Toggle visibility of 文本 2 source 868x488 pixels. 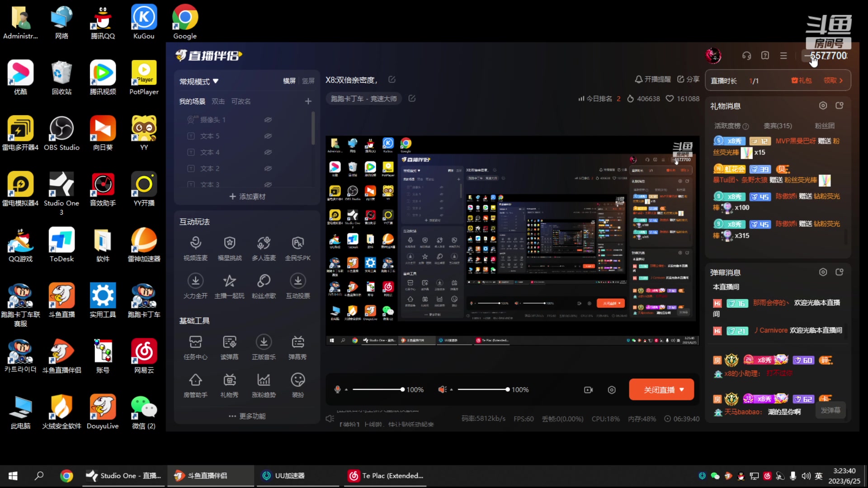(268, 169)
